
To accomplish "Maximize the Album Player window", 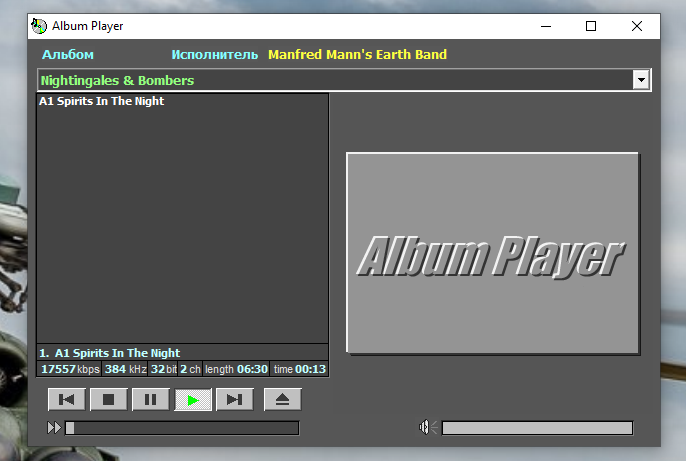I will (x=591, y=26).
